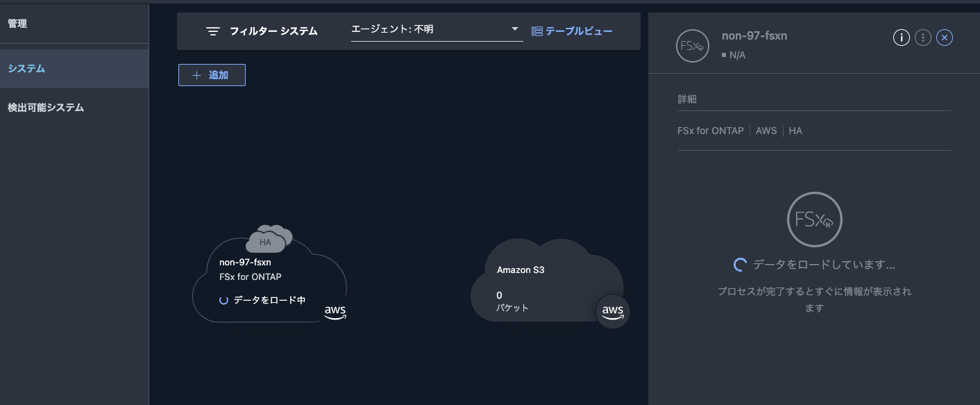
Task: Click the AWS tag in details
Action: 766,131
